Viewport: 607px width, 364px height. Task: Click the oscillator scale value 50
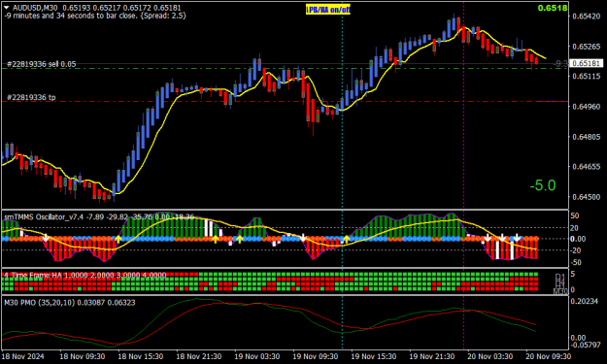coord(575,215)
